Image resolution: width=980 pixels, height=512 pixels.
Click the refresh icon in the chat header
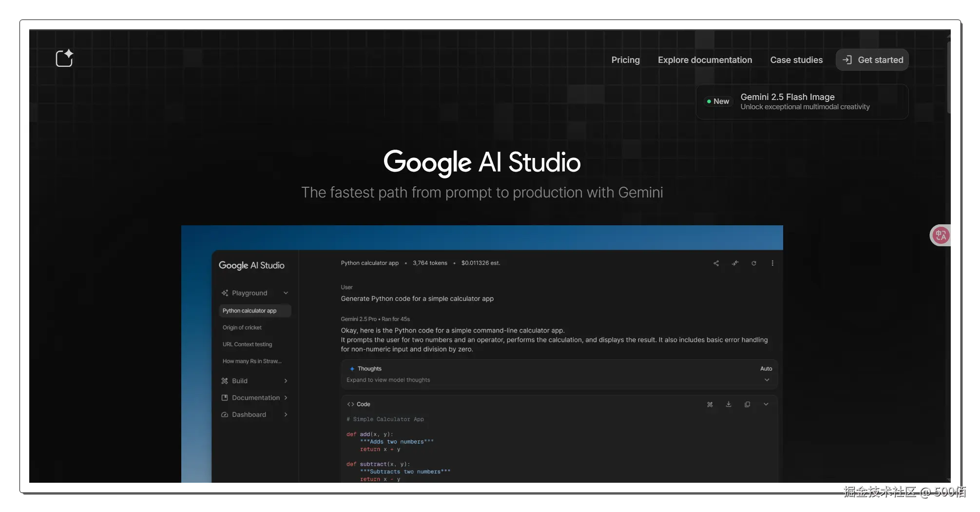(x=754, y=263)
